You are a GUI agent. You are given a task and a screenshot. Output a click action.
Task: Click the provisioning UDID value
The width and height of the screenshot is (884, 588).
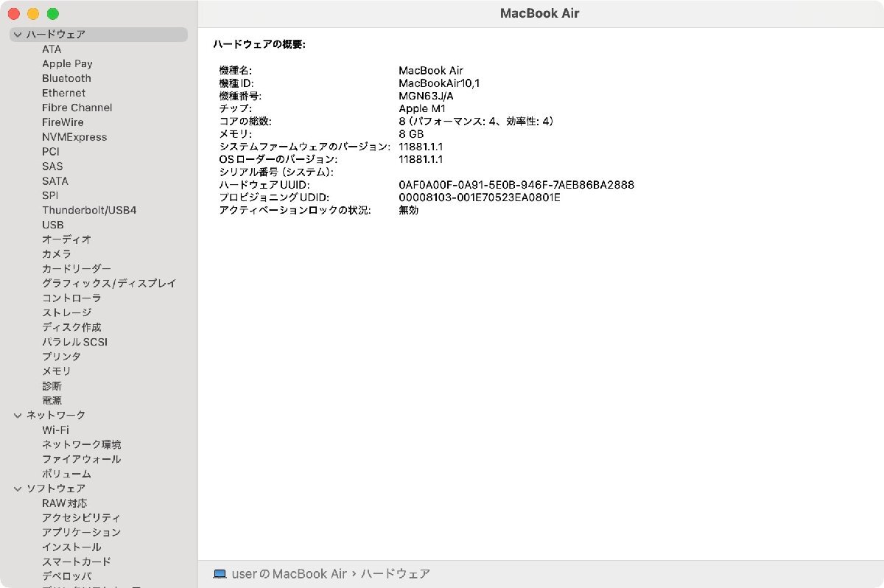(x=480, y=197)
